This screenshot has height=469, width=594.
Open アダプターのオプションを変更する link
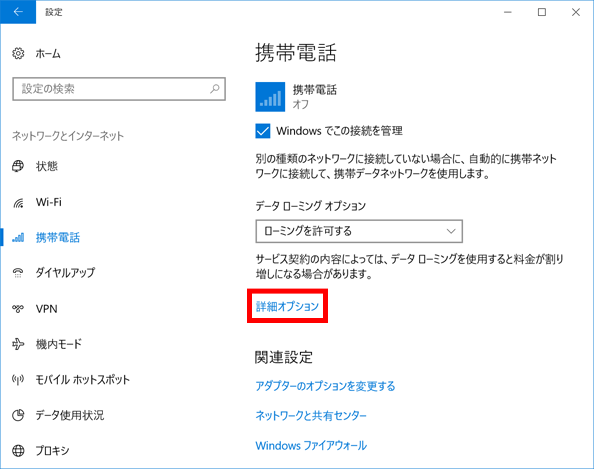pos(325,386)
